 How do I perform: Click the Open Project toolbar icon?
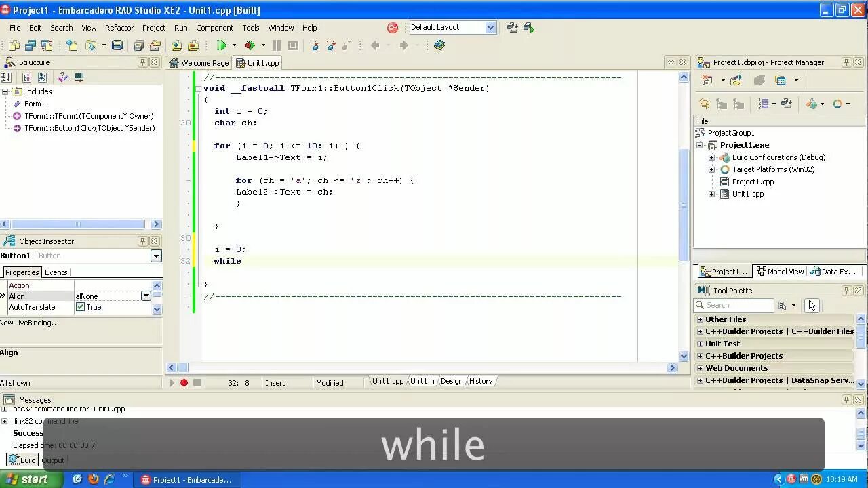tap(155, 45)
